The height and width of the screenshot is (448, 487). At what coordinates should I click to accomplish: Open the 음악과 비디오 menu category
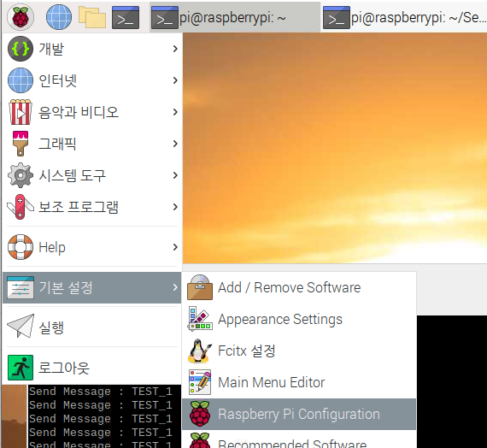point(92,112)
